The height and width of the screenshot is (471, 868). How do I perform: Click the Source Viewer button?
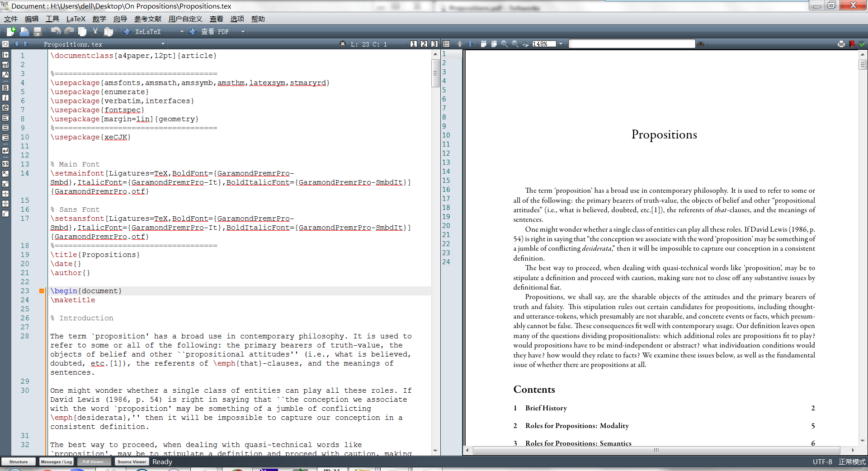tap(132, 461)
